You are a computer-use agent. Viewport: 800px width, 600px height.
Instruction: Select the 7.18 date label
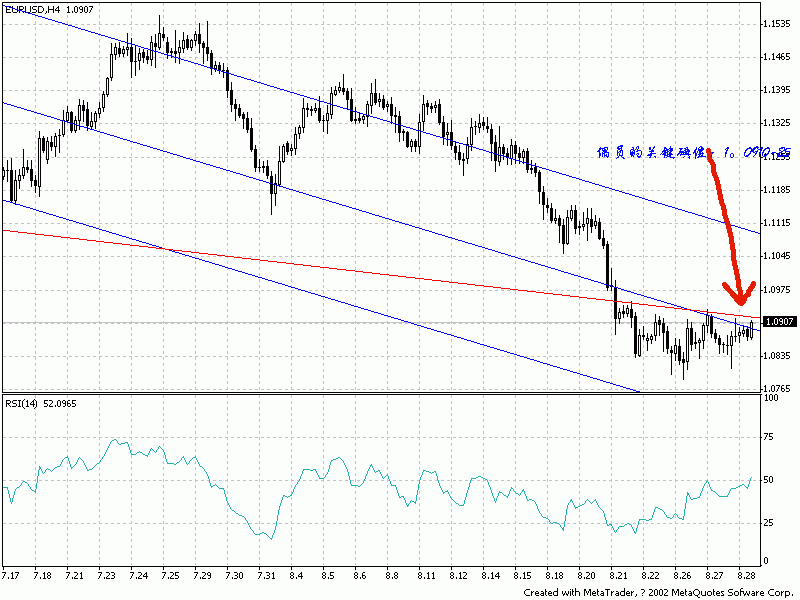[42, 576]
